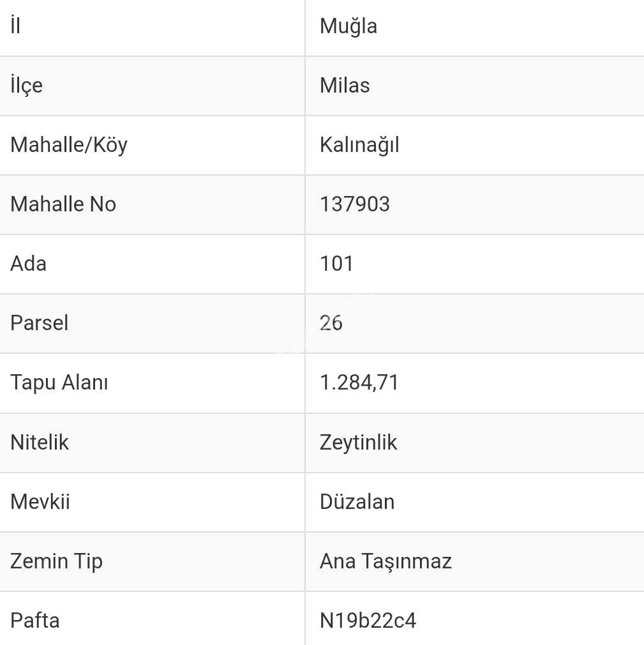The height and width of the screenshot is (645, 644).
Task: Click the Kalınağıl neighborhood value
Action: (359, 145)
